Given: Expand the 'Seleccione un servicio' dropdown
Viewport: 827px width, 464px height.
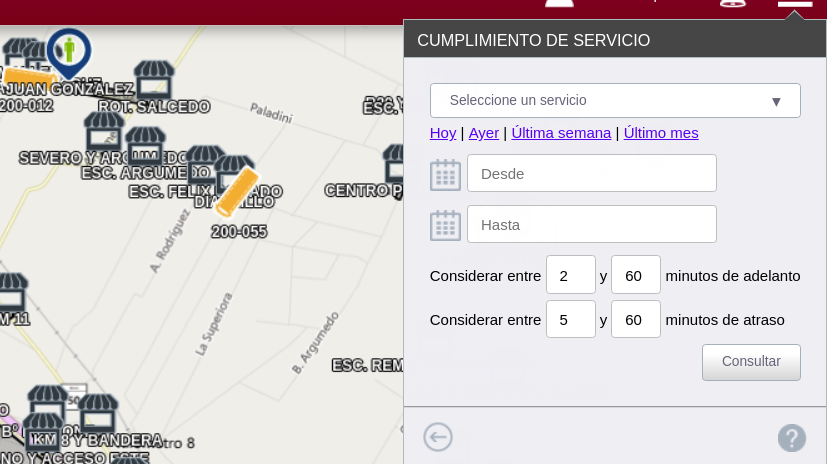Looking at the screenshot, I should coord(615,100).
